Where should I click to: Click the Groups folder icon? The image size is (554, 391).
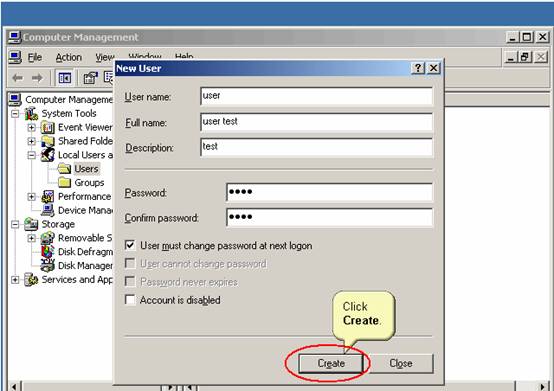[64, 182]
